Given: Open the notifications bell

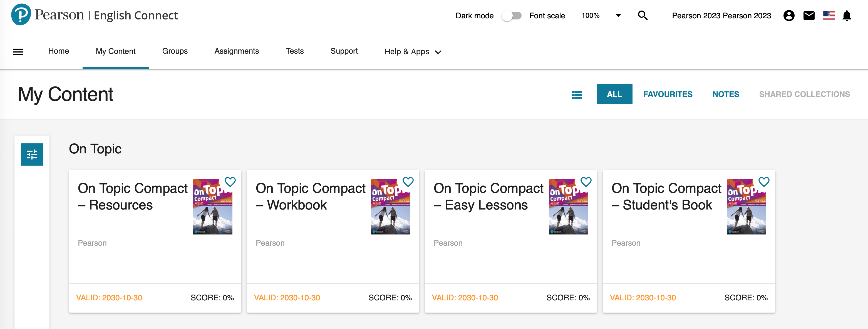Looking at the screenshot, I should pyautogui.click(x=847, y=16).
